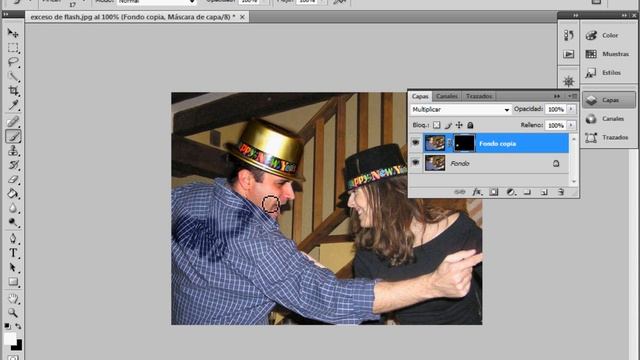Open the Capas panel options menu
Screen dimensions: 640x360
click(572, 96)
